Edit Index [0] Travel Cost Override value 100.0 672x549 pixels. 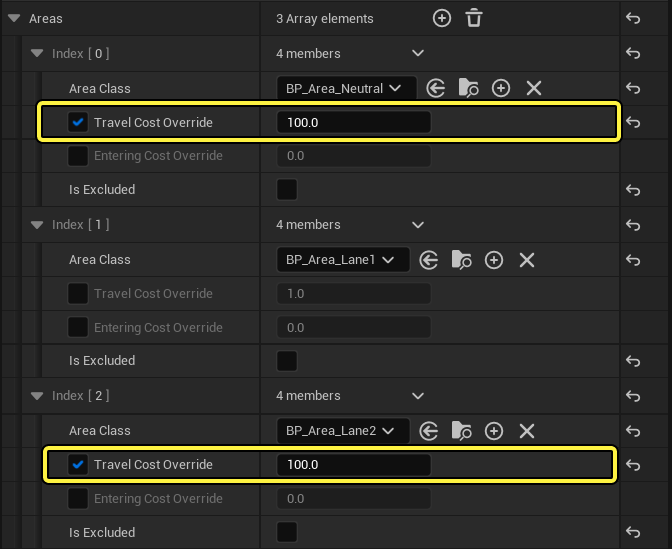click(x=354, y=123)
